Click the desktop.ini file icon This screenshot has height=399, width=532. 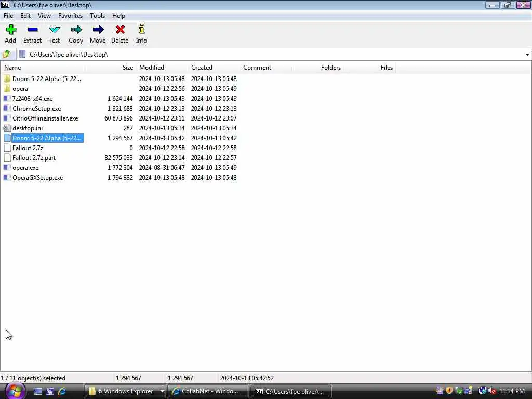click(7, 128)
